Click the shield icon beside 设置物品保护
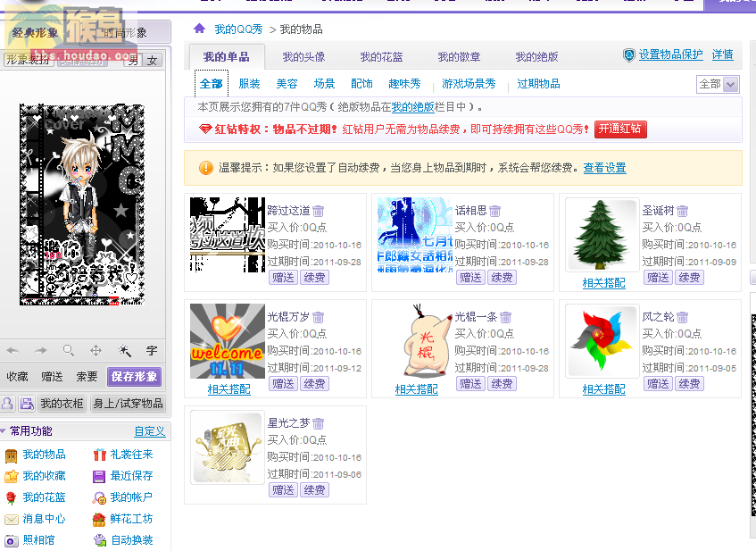Image resolution: width=756 pixels, height=551 pixels. coord(628,55)
